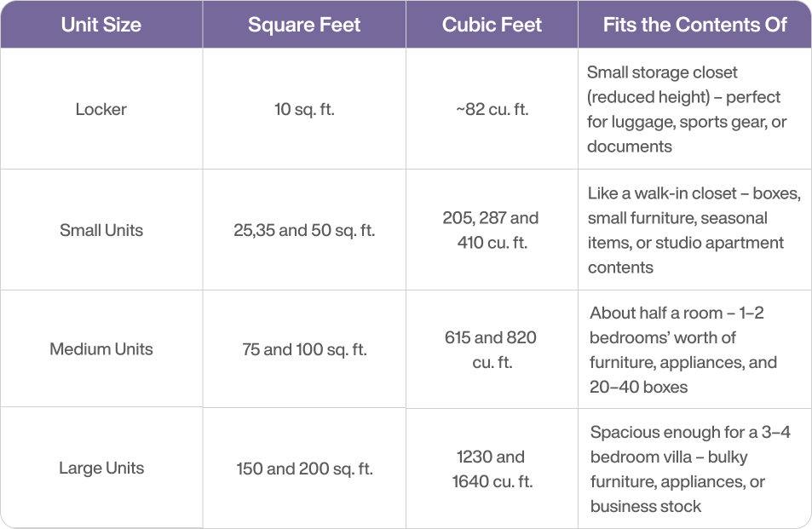Click the 615 and 820 cu. ft. cell
Image resolution: width=812 pixels, height=529 pixels.
492,349
